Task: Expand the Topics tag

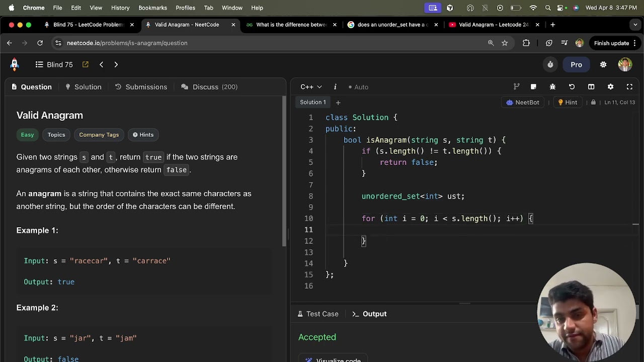Action: pyautogui.click(x=56, y=135)
